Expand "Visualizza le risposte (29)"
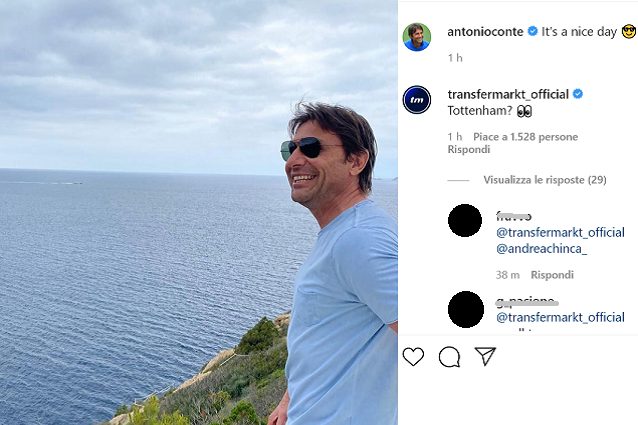This screenshot has width=638, height=425. pos(544,180)
